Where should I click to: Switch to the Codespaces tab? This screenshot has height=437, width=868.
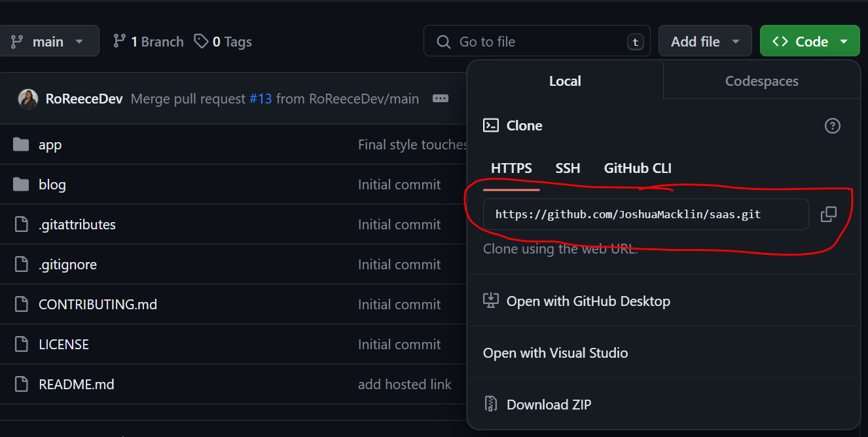point(762,81)
